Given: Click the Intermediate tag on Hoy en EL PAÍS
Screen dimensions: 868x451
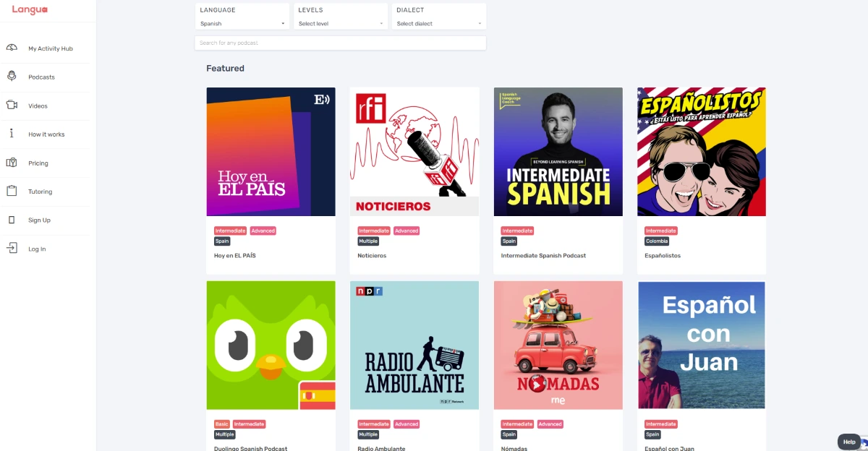Looking at the screenshot, I should [231, 231].
